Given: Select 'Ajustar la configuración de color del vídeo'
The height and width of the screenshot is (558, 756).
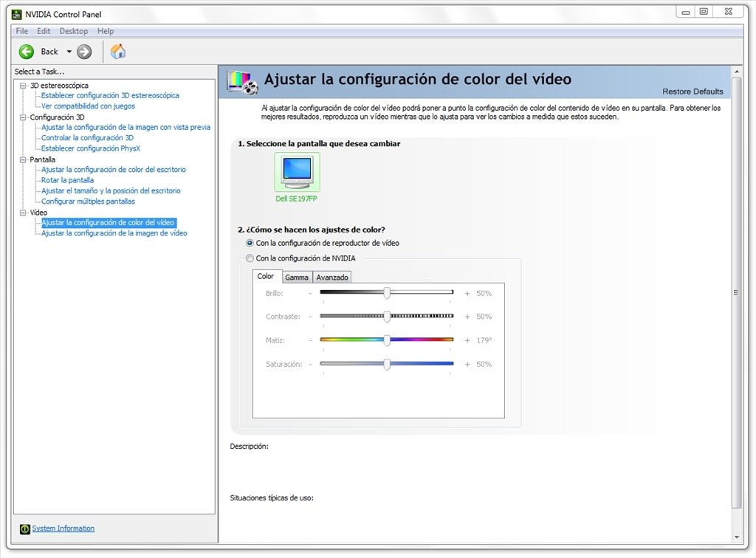Looking at the screenshot, I should tap(109, 223).
